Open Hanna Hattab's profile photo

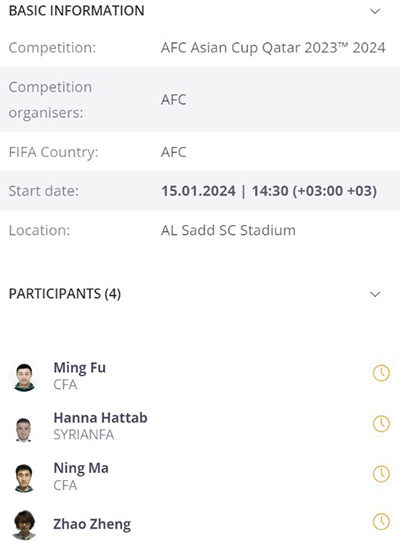[24, 430]
